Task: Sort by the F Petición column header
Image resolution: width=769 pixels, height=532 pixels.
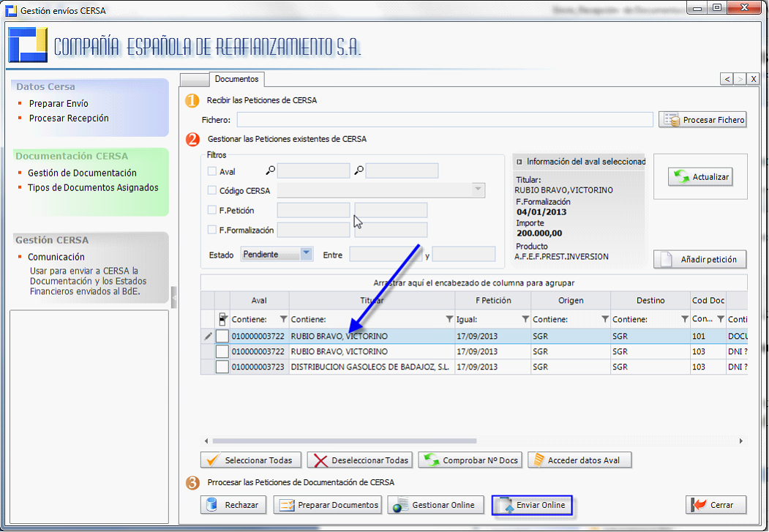Action: [x=493, y=301]
